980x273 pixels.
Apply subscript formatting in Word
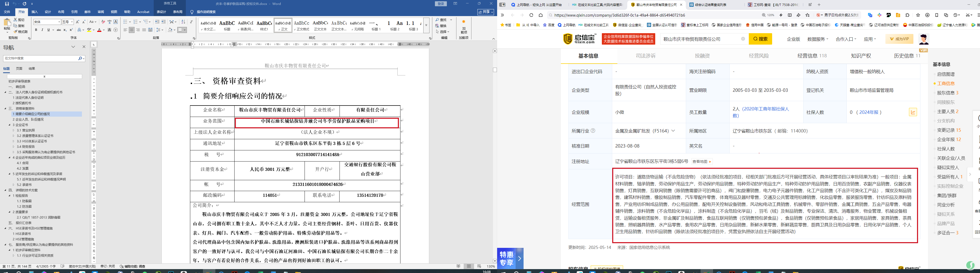(x=65, y=30)
